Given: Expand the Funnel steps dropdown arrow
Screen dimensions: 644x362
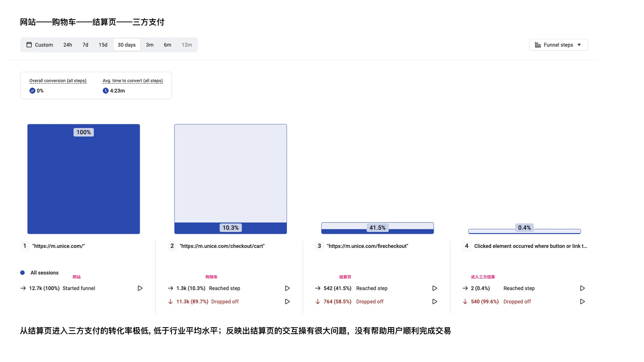Looking at the screenshot, I should [x=579, y=45].
